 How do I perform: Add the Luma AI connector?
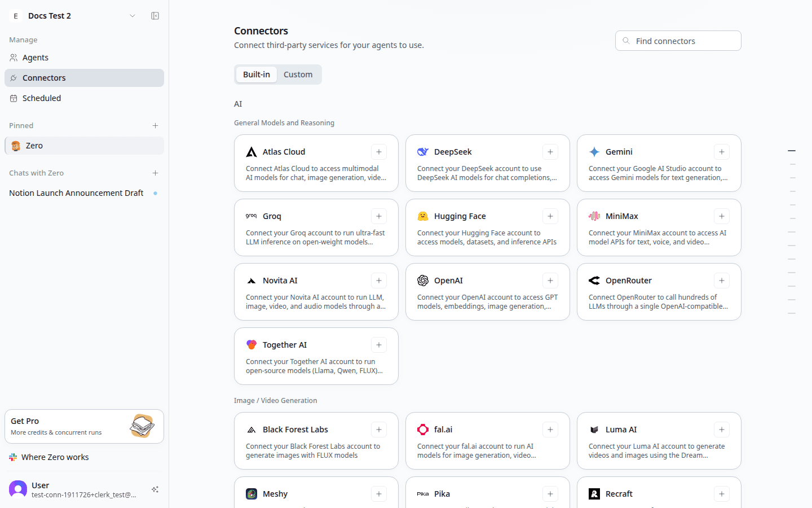pyautogui.click(x=722, y=430)
